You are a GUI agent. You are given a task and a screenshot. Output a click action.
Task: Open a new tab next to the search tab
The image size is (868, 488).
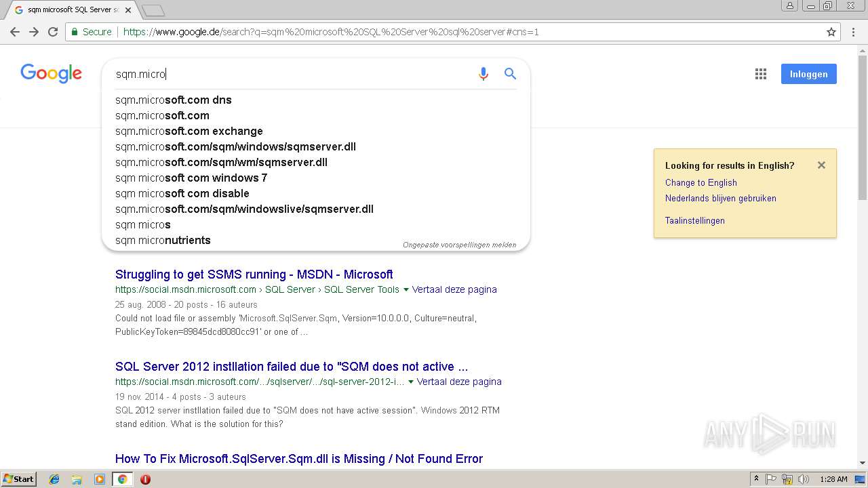click(x=153, y=11)
